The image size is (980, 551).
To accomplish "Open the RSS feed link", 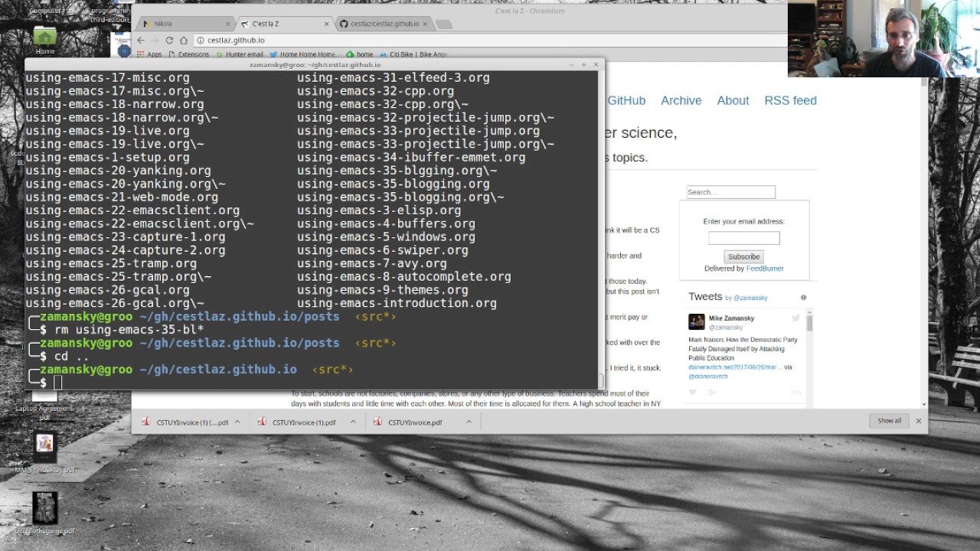I will (x=790, y=100).
